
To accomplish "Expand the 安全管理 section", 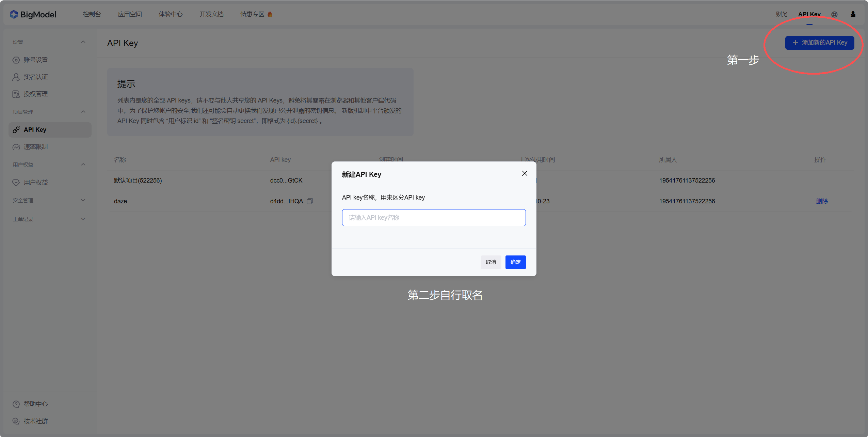I will coord(83,200).
